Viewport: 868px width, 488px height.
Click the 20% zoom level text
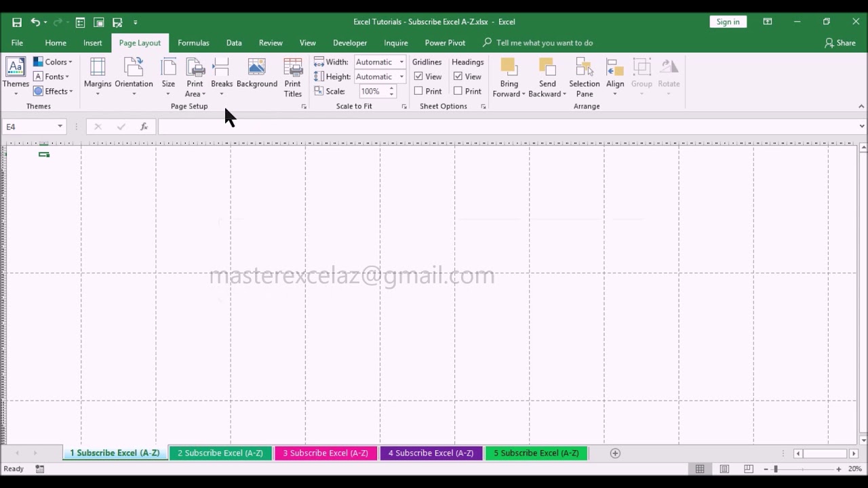pos(854,469)
